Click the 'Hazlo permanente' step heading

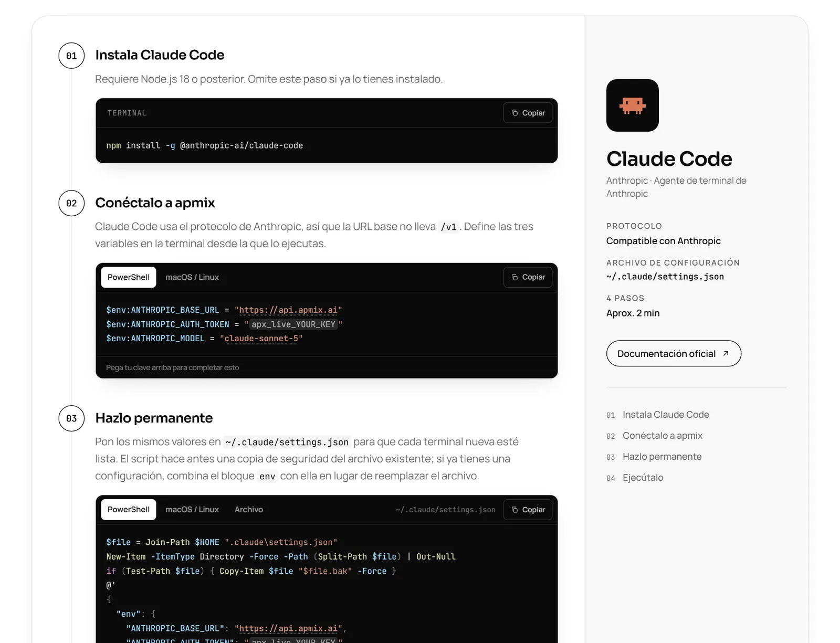[154, 418]
